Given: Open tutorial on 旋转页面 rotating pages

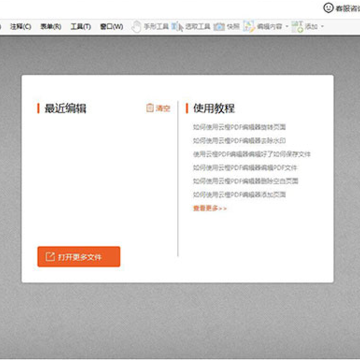Looking at the screenshot, I should click(x=239, y=127).
